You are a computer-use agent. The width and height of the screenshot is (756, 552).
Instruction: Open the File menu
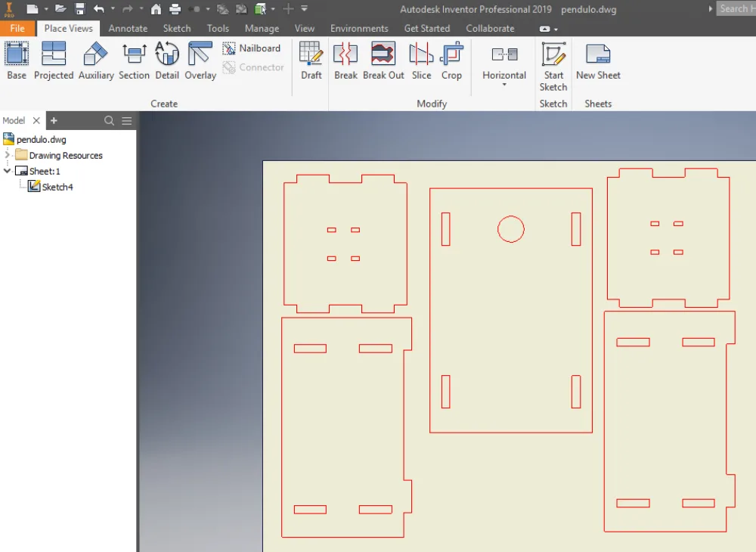coord(17,29)
